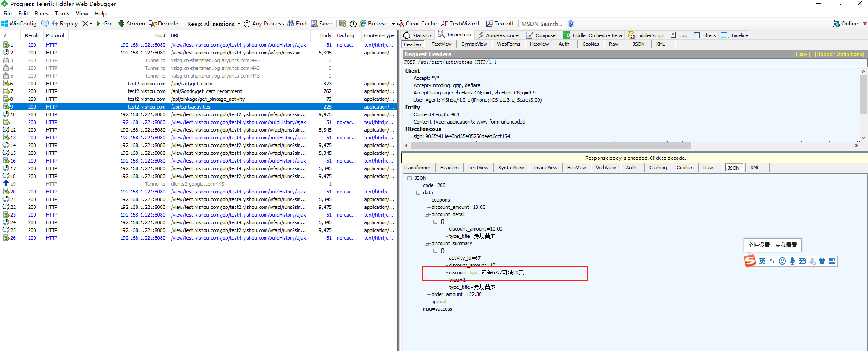This screenshot has height=351, width=868.
Task: Switch to the AutoResponder tab
Action: tap(499, 35)
